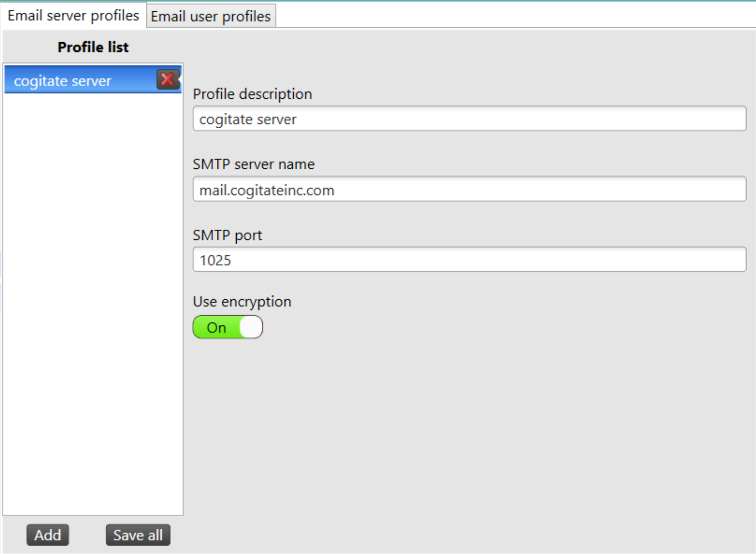Focus the Profile description input field

point(469,119)
